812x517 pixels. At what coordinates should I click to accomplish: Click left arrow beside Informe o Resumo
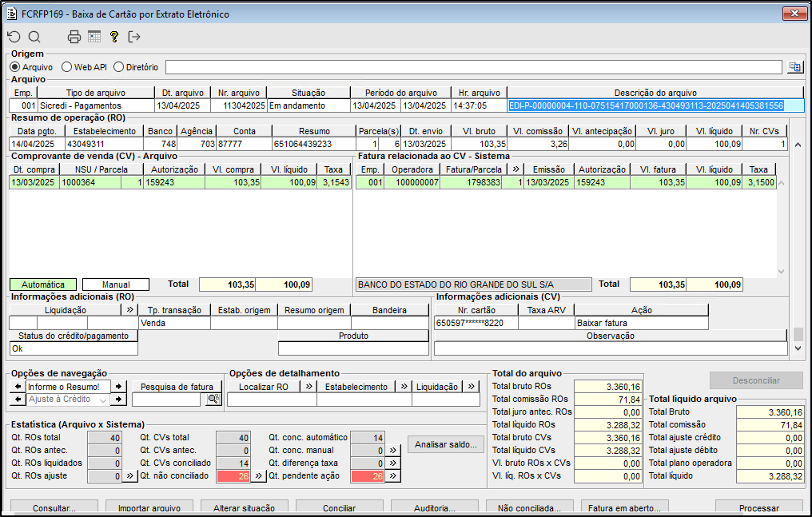pos(18,387)
